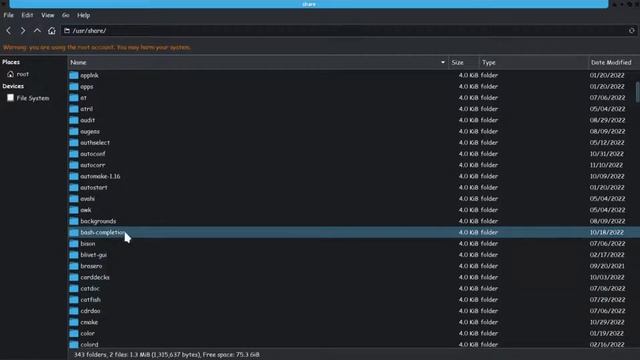Viewport: 640px width, 360px height.
Task: Click the root account warning message
Action: (x=97, y=47)
